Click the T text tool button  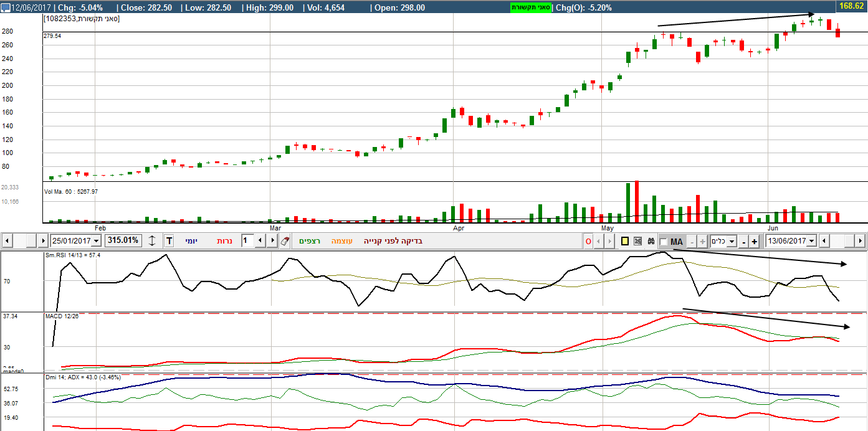[x=169, y=241]
